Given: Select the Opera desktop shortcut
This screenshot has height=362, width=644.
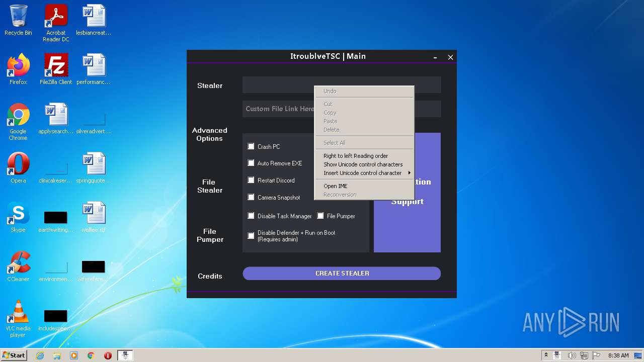Looking at the screenshot, I should point(18,168).
